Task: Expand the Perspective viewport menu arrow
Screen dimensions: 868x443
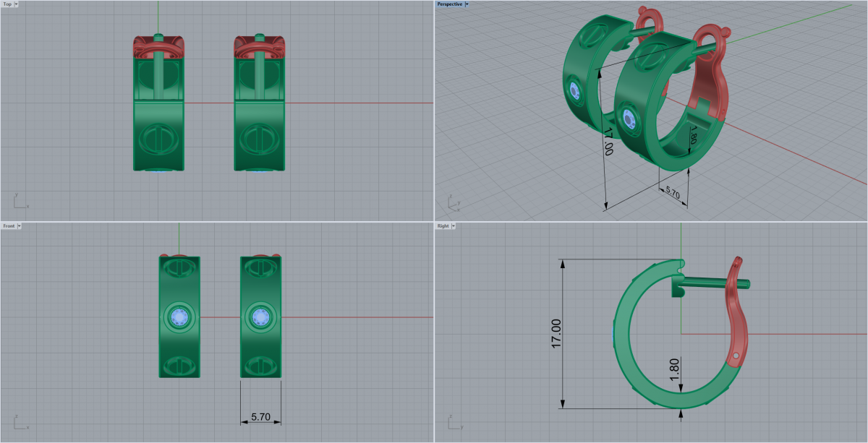Action: (467, 4)
